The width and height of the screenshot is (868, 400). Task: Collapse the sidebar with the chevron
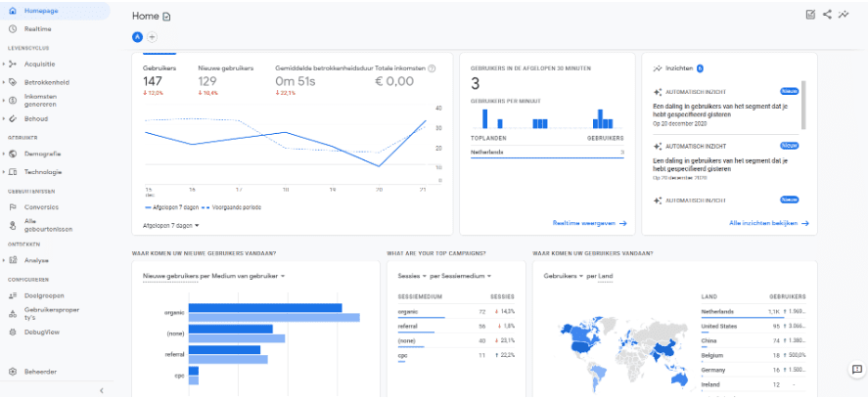point(102,390)
